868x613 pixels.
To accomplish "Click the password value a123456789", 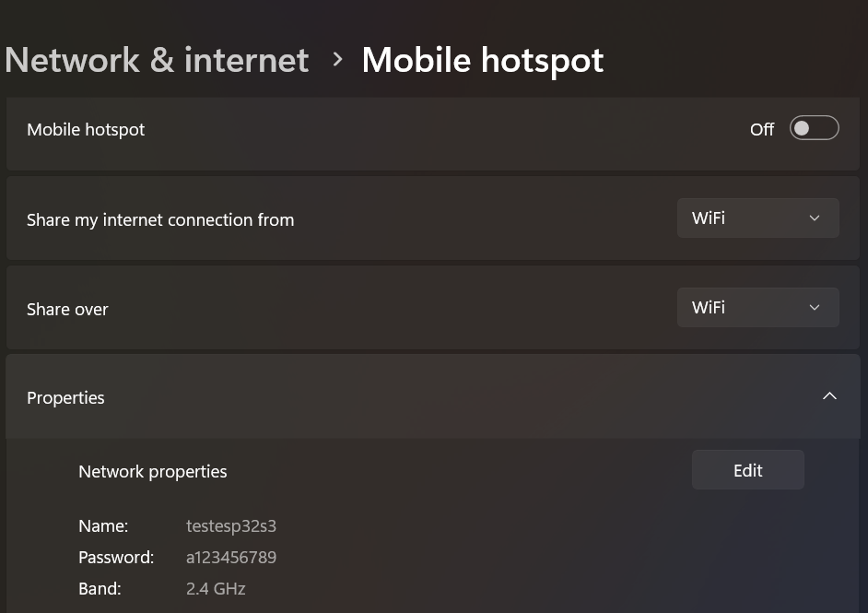I will tap(231, 558).
